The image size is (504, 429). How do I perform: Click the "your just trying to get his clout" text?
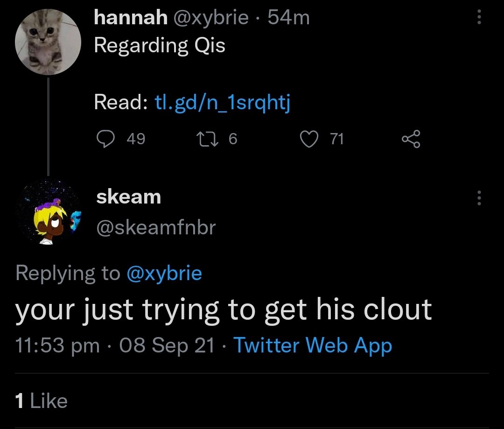(x=224, y=310)
